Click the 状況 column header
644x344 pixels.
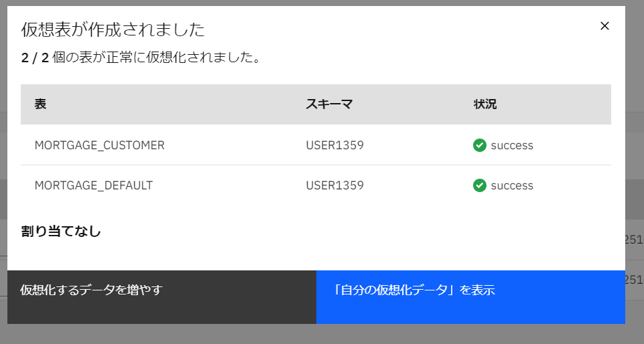pyautogui.click(x=485, y=104)
